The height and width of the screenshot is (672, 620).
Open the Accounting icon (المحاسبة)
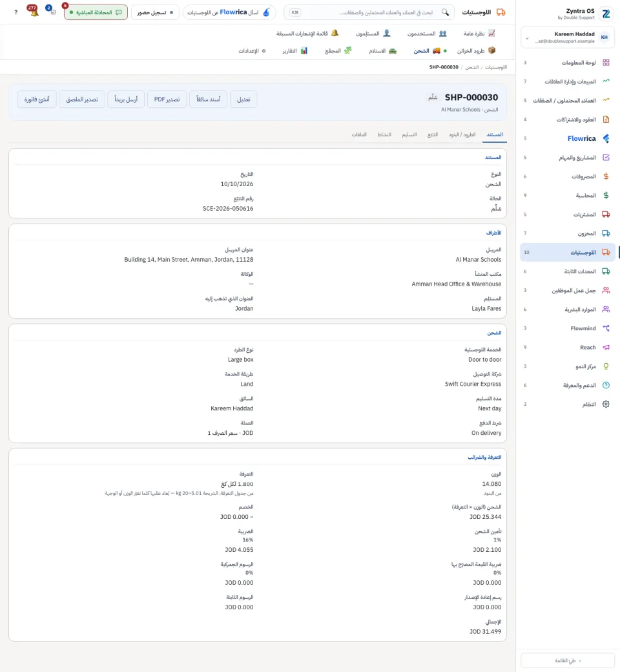pos(606,195)
